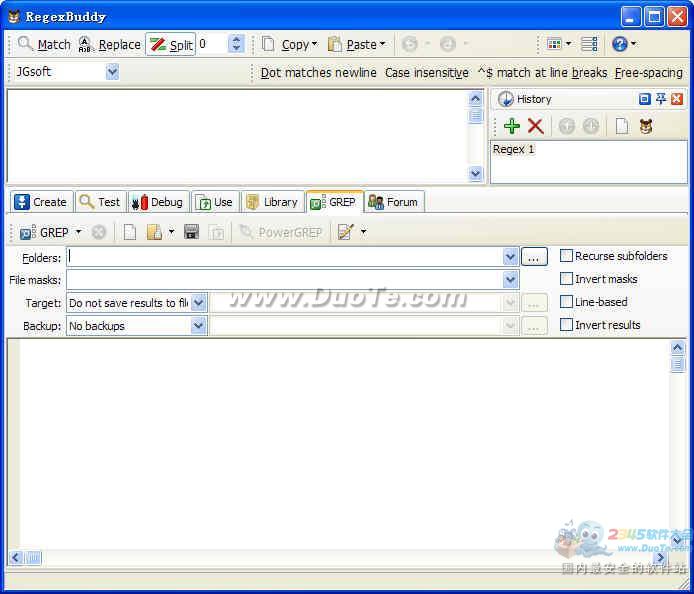
Task: Click the results pane scroll up arrow
Action: point(678,347)
